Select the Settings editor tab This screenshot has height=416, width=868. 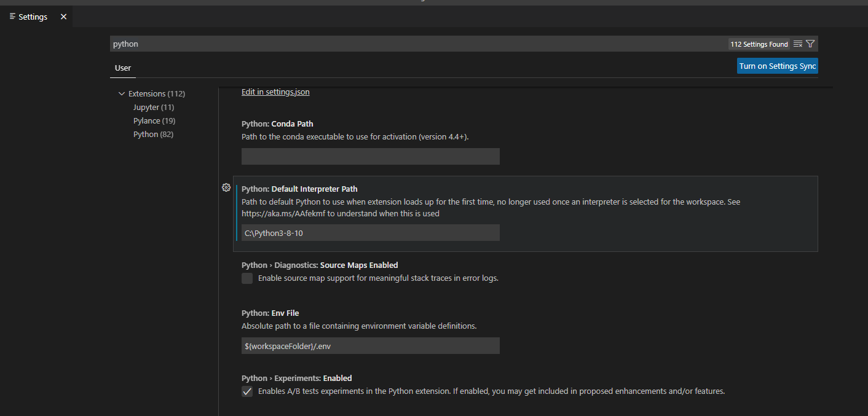(x=36, y=17)
